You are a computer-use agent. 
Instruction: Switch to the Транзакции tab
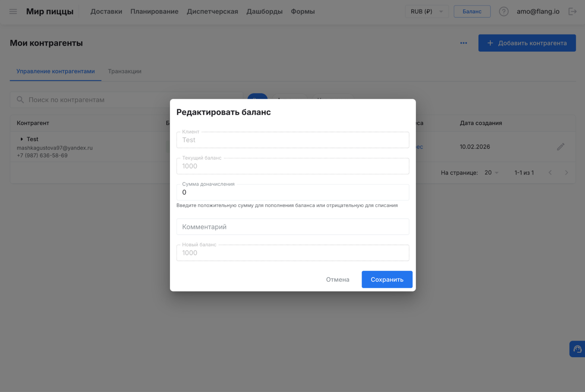pos(125,71)
